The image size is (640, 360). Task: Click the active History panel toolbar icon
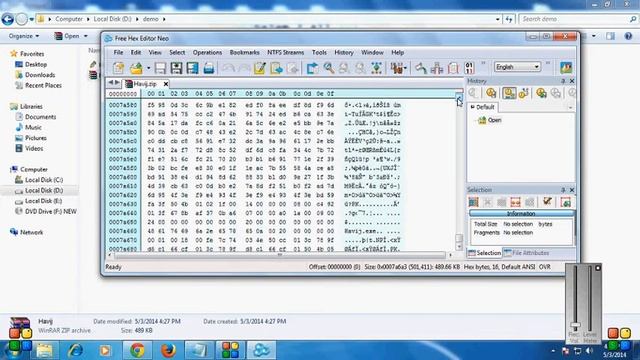(509, 93)
